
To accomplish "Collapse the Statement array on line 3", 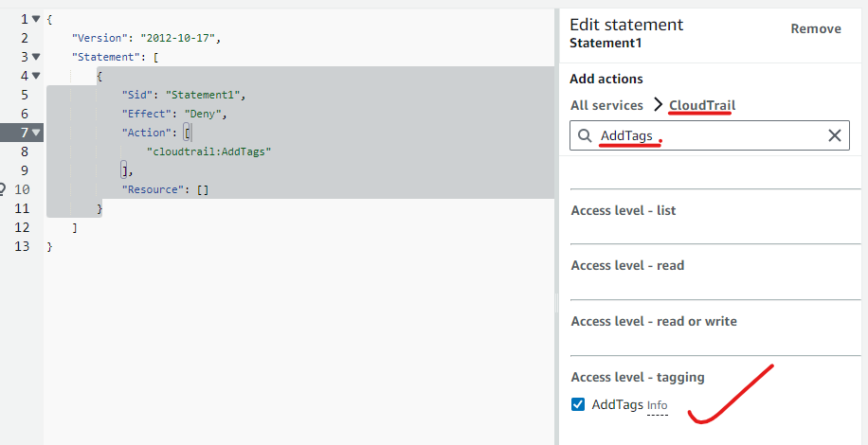I will tap(36, 57).
